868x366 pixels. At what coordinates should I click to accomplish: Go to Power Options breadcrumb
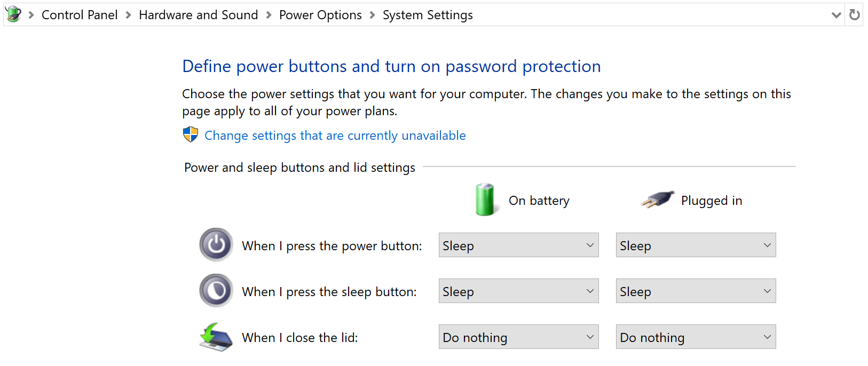click(320, 15)
